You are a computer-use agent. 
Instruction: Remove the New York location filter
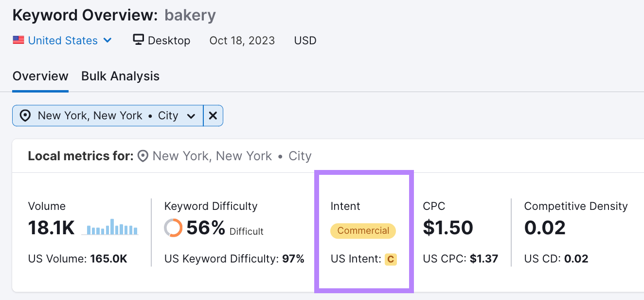click(213, 115)
